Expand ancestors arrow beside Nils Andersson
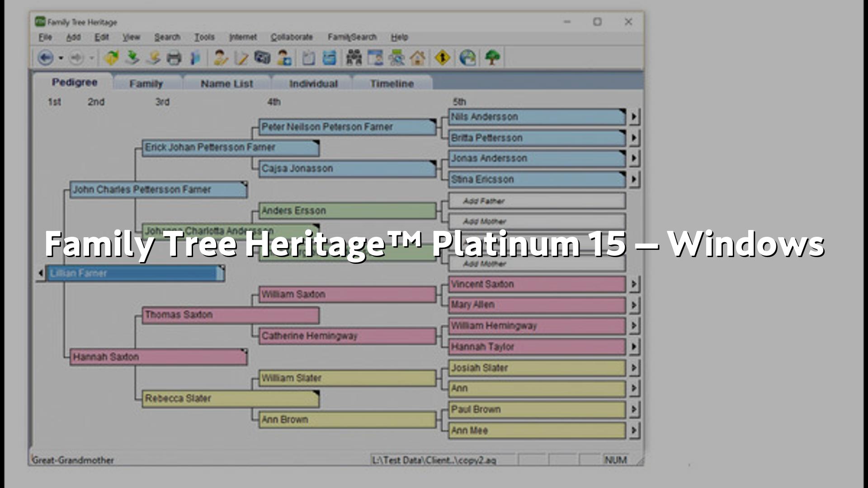Screen dimensions: 868x488 pyautogui.click(x=634, y=117)
